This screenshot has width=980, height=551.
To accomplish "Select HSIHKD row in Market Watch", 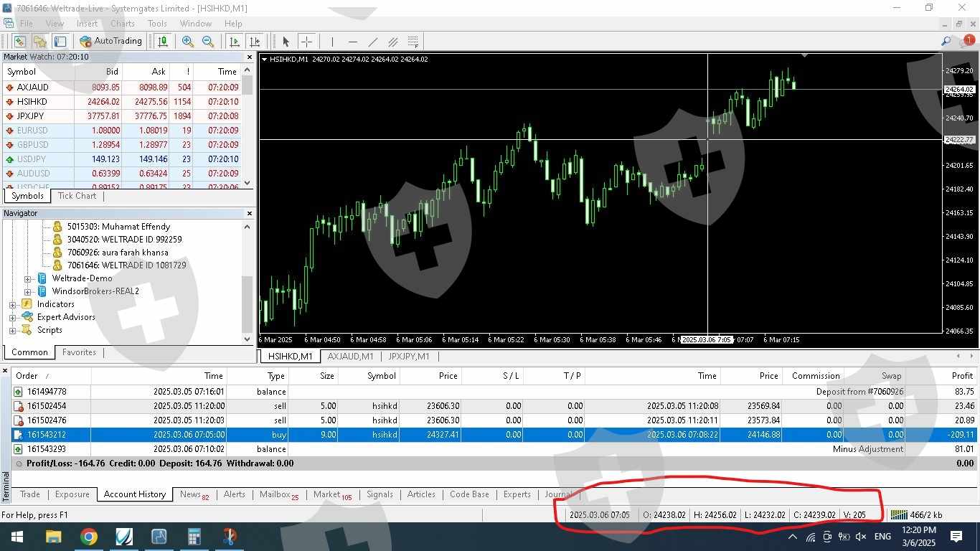I will [32, 102].
